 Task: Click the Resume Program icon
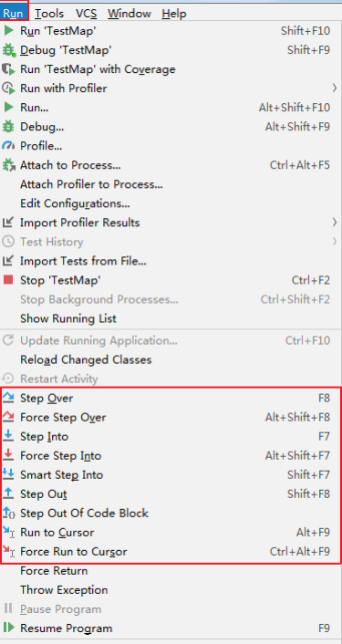[x=8, y=628]
